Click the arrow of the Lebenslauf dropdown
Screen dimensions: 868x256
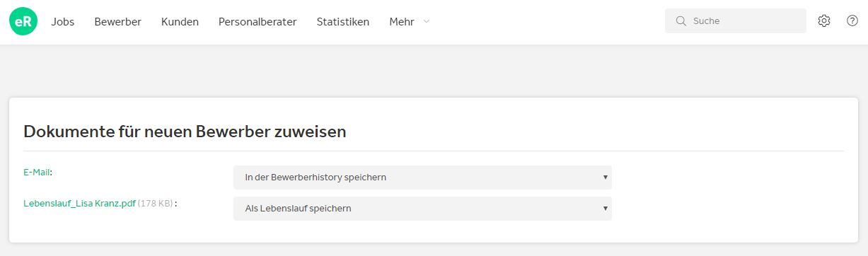tap(606, 209)
